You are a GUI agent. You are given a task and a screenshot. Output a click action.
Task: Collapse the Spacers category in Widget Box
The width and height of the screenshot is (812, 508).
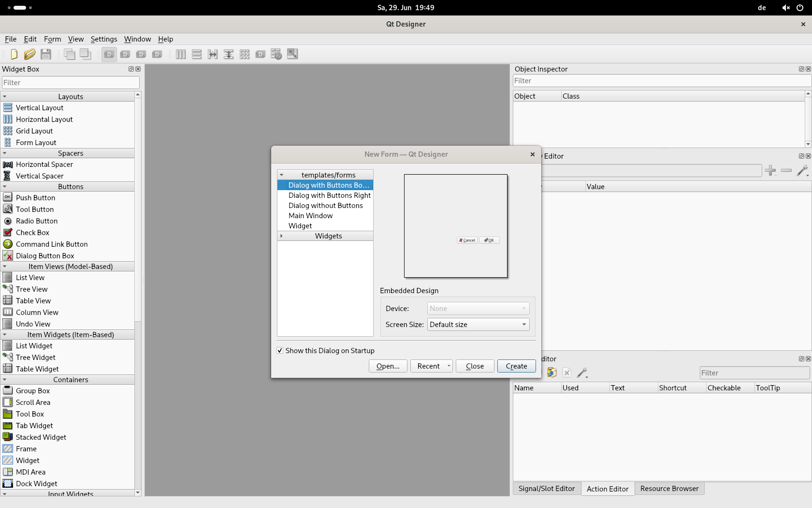pos(5,153)
